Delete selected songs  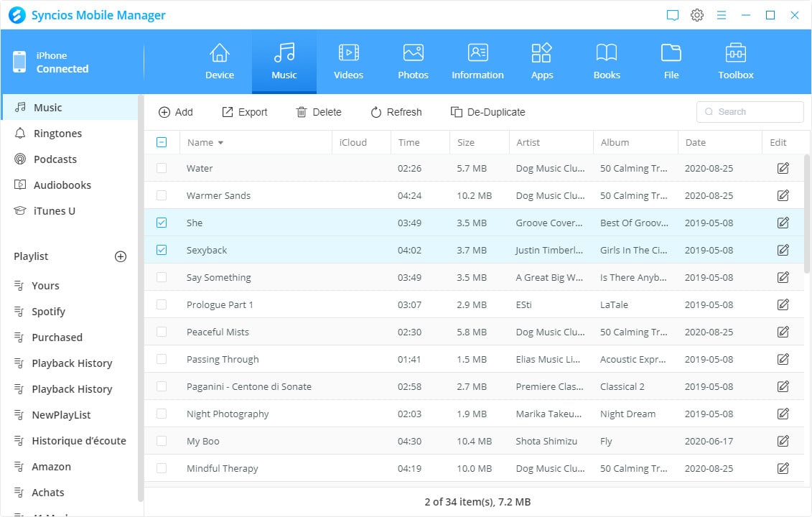[x=319, y=112]
